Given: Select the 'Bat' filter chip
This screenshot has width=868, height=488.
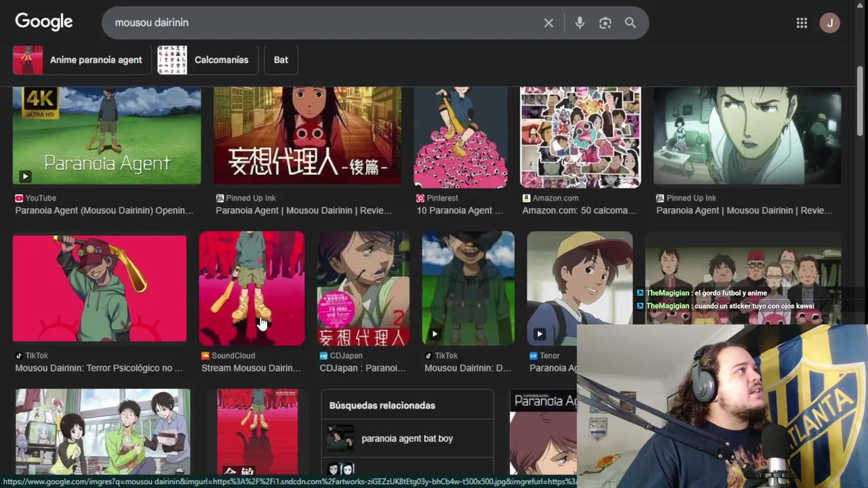Looking at the screenshot, I should coord(281,60).
